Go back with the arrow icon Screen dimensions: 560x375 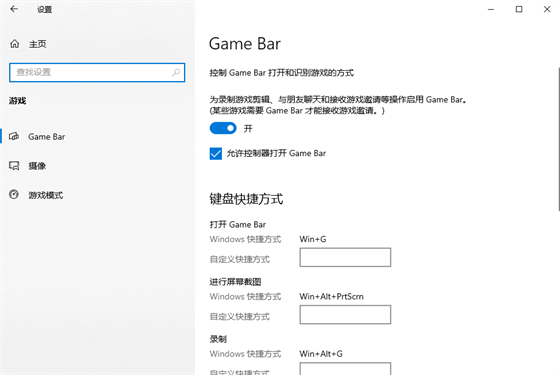click(x=14, y=9)
